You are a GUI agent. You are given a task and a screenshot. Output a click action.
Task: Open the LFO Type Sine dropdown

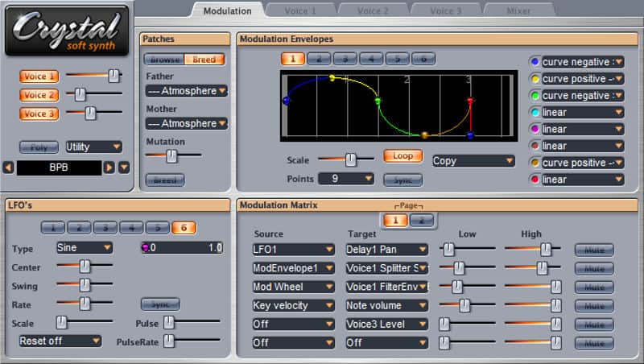85,247
